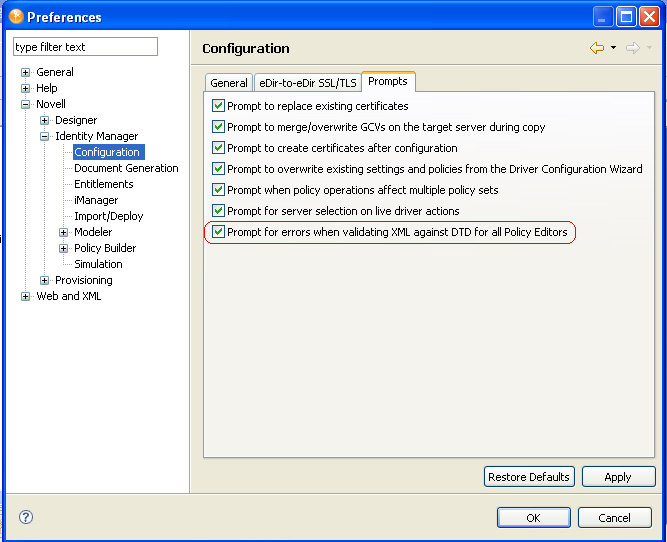Click the type filter text field

[x=86, y=46]
